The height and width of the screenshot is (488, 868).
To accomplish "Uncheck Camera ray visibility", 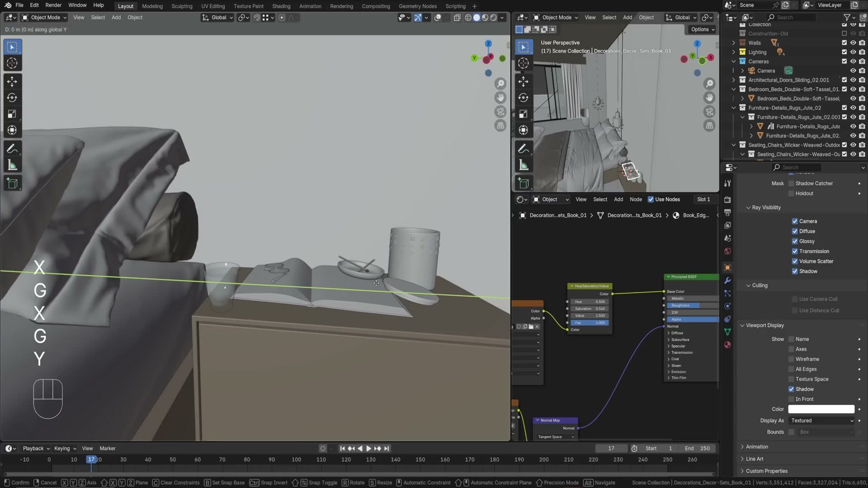I will coord(795,221).
